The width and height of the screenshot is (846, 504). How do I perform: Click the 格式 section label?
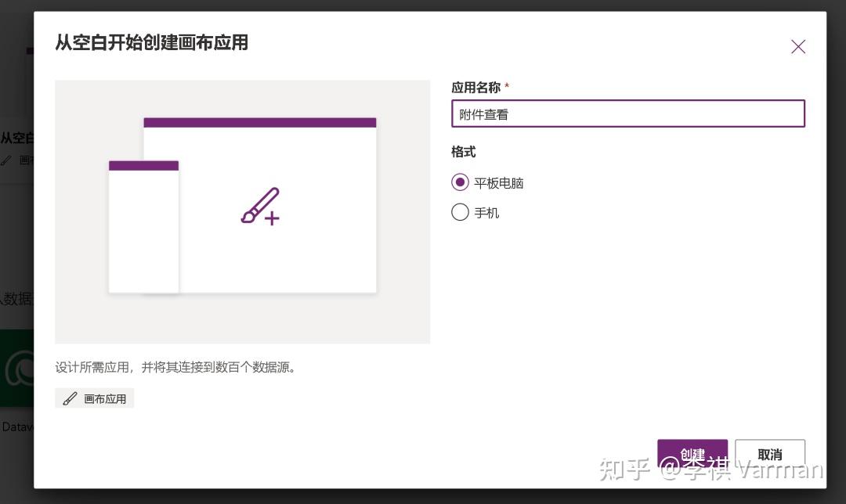(x=464, y=152)
